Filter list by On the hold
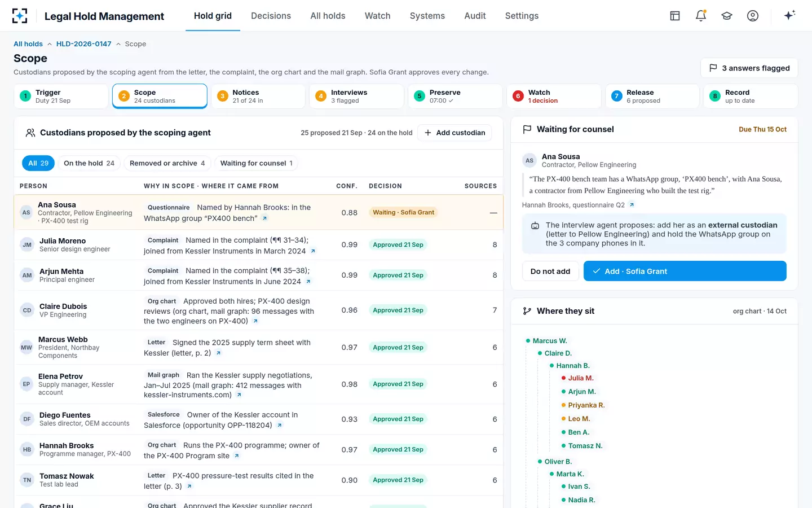812x508 pixels. (x=89, y=163)
